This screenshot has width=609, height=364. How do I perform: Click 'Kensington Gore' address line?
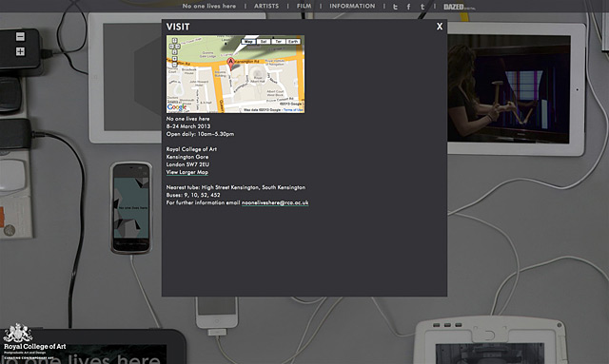point(187,157)
